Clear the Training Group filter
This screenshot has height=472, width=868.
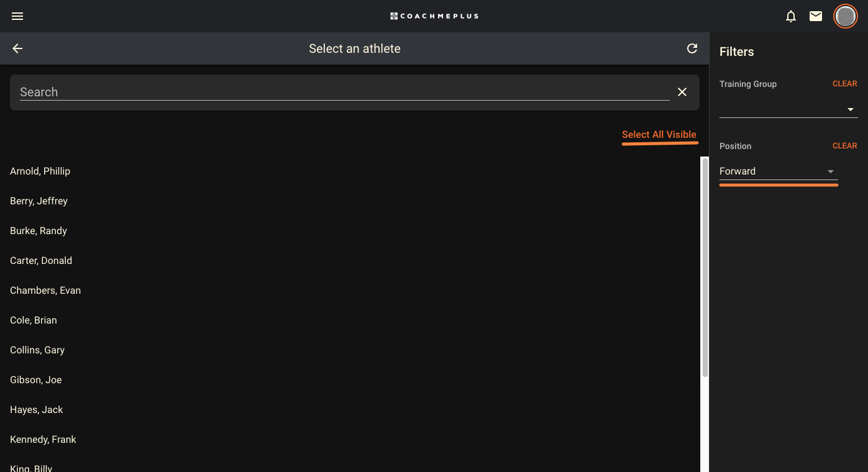[x=844, y=83]
